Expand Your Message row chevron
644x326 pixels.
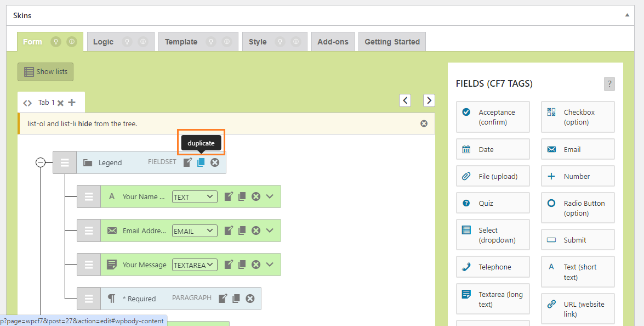point(270,265)
